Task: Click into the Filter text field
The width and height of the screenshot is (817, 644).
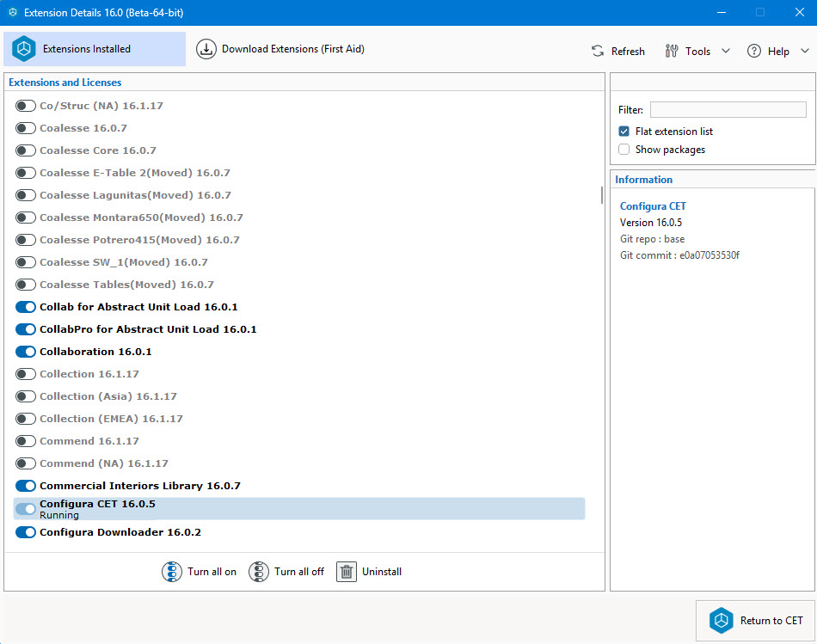Action: point(728,109)
